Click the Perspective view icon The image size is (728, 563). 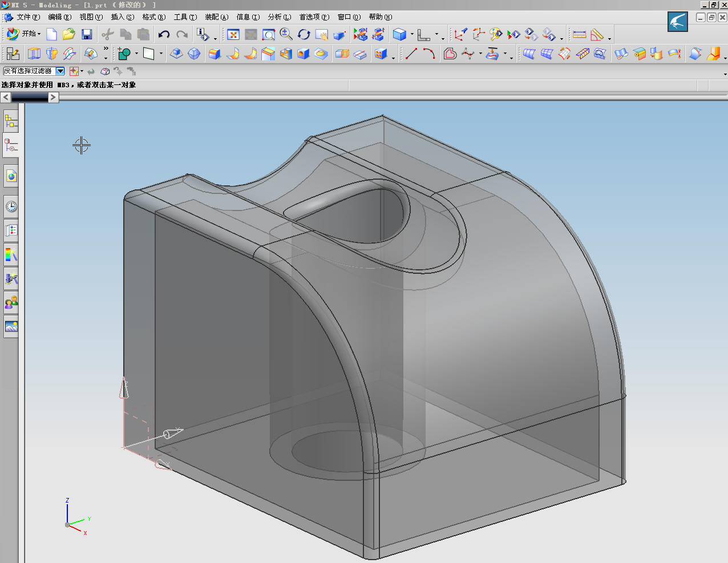tap(339, 35)
